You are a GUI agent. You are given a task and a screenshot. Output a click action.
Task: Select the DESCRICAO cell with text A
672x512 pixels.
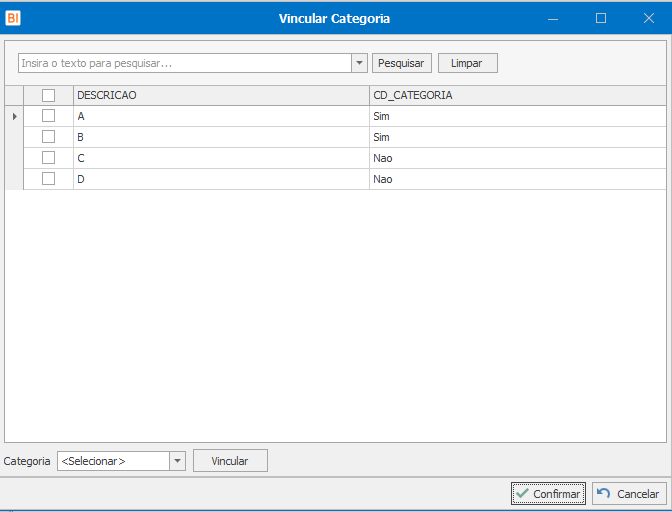[x=221, y=116]
